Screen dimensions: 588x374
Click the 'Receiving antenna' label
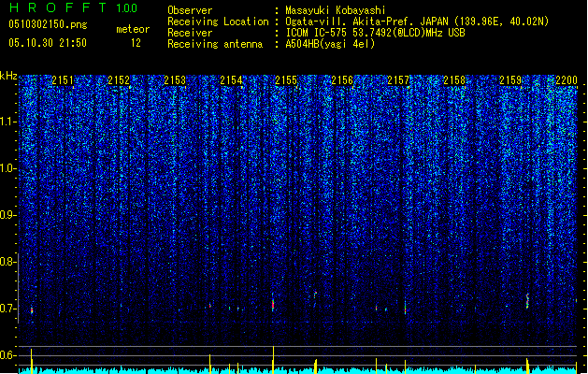click(x=215, y=44)
